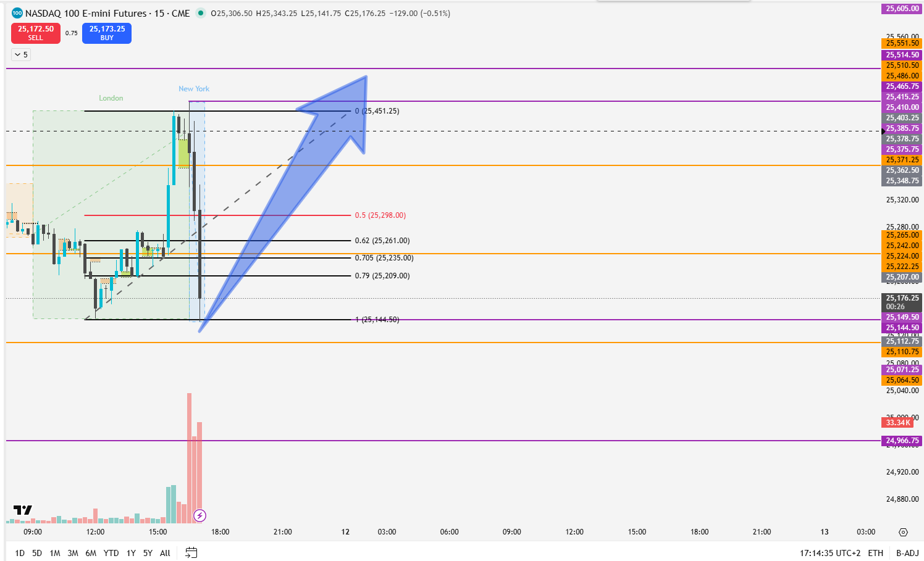Viewport: 924px width, 561px height.
Task: Click the green market status indicator
Action: tap(200, 13)
